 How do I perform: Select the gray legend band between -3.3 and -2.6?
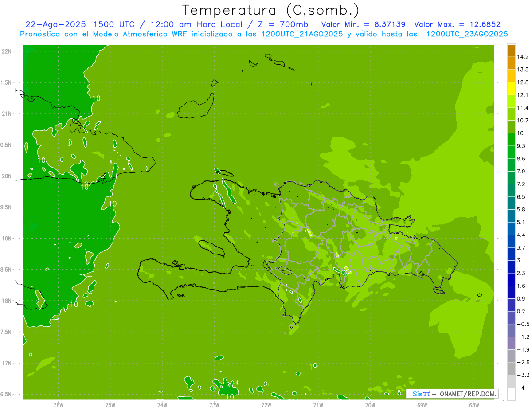tap(511, 369)
